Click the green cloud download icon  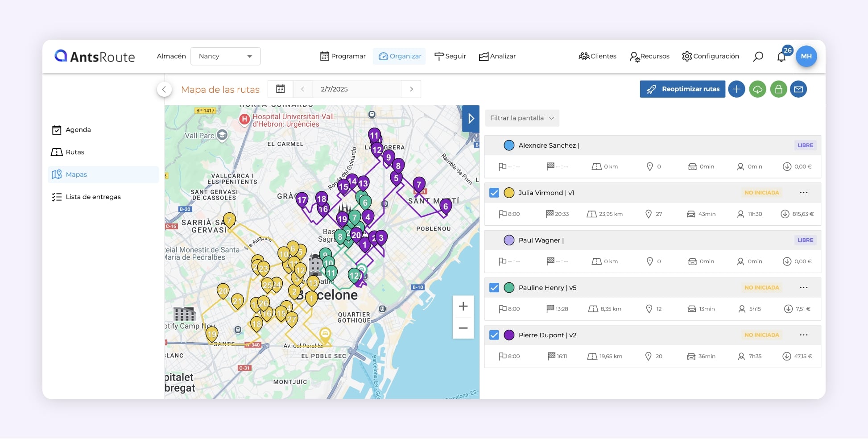pos(757,89)
